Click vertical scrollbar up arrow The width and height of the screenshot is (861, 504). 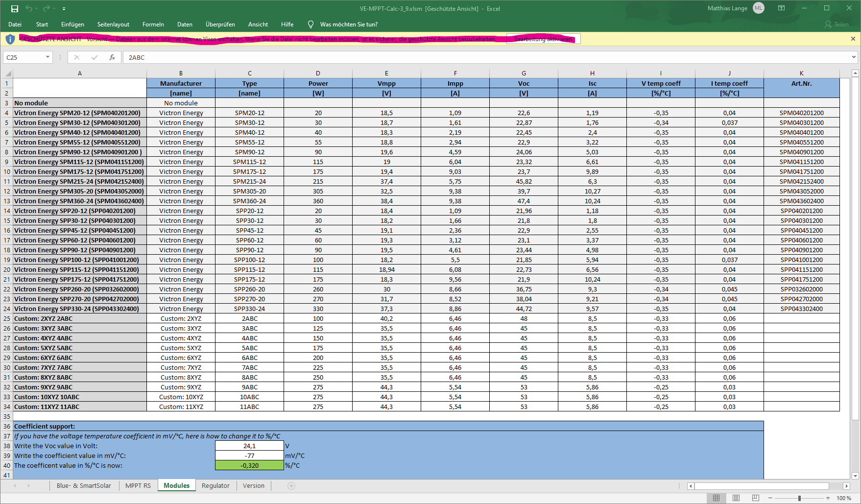(856, 73)
